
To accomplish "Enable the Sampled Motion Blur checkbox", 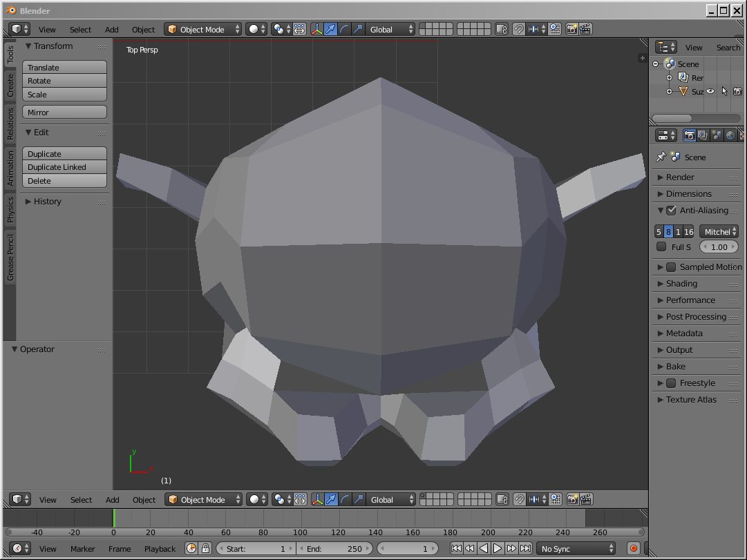I will (x=671, y=267).
